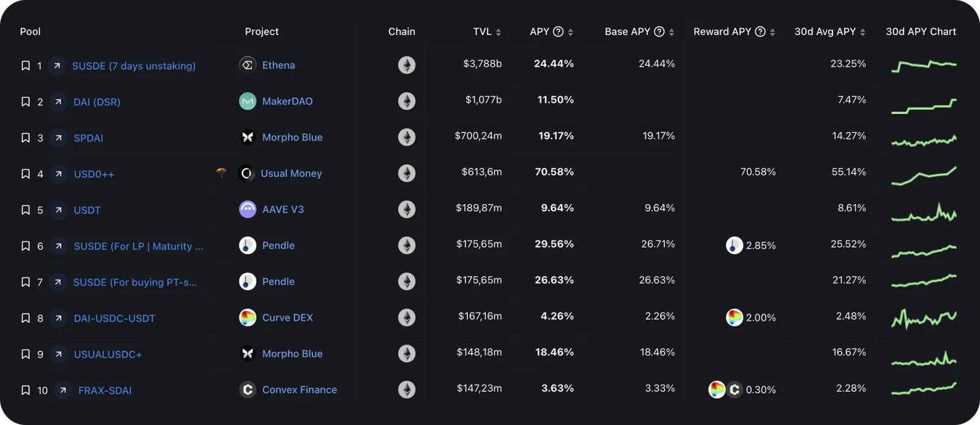980x425 pixels.
Task: Click the Project column header
Action: point(262,32)
